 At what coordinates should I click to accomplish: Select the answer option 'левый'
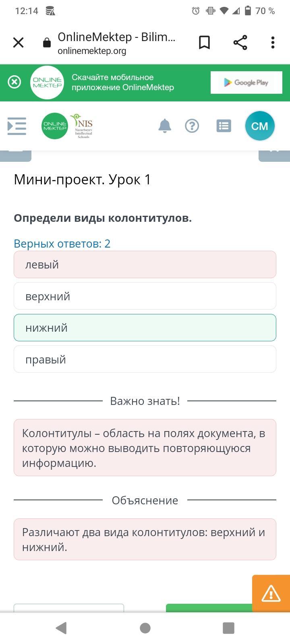[x=145, y=264]
